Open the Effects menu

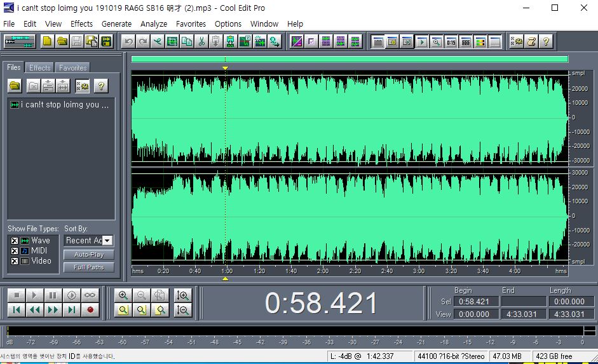[81, 24]
